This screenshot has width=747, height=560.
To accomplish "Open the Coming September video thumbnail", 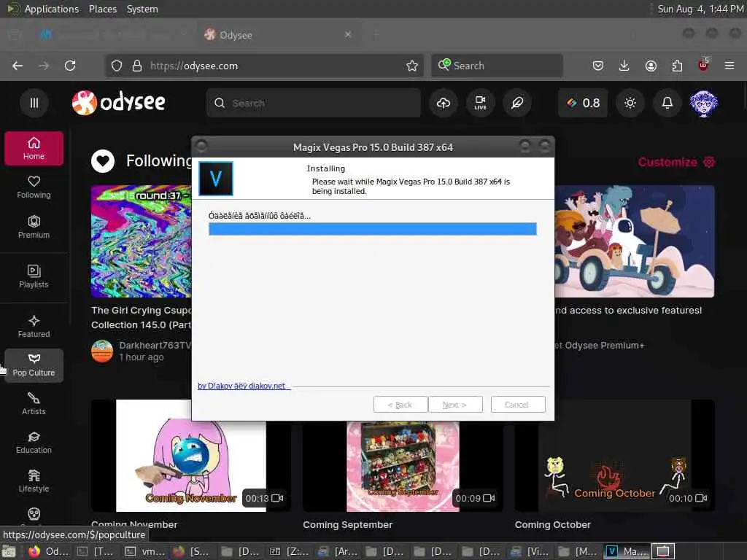I will [x=403, y=467].
